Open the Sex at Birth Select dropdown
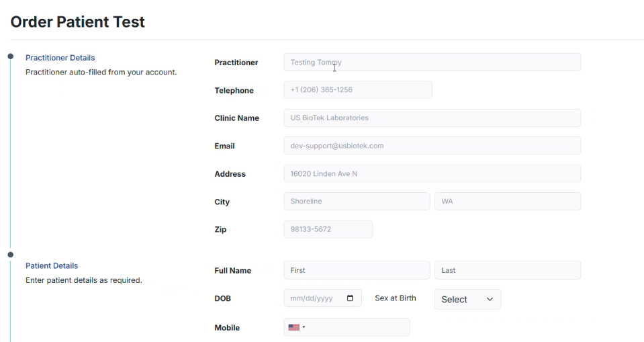 pos(468,299)
